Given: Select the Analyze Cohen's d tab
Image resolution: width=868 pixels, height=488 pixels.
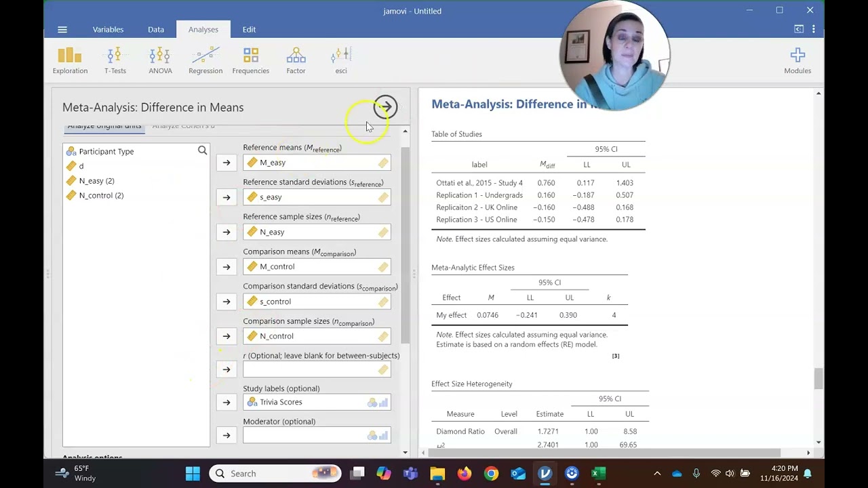Looking at the screenshot, I should click(183, 126).
